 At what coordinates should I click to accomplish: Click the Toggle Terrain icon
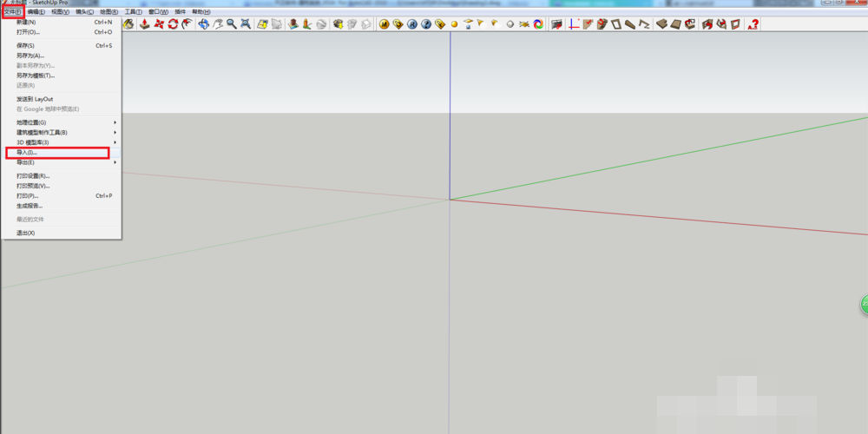coord(277,23)
